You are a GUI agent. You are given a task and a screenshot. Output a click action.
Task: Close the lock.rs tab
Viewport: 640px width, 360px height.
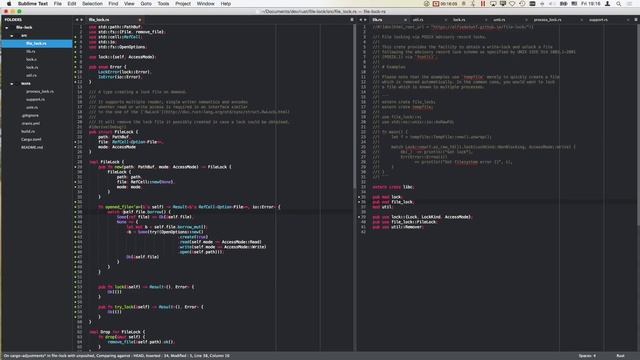[x=486, y=20]
